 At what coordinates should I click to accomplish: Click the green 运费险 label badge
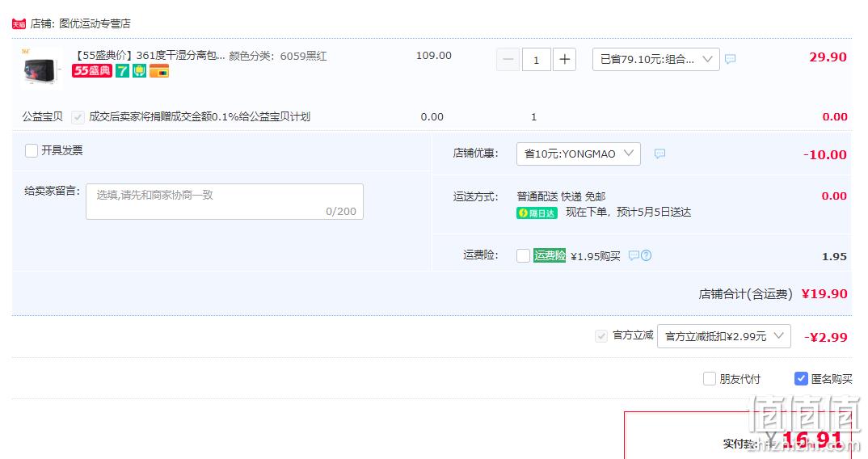tap(550, 255)
